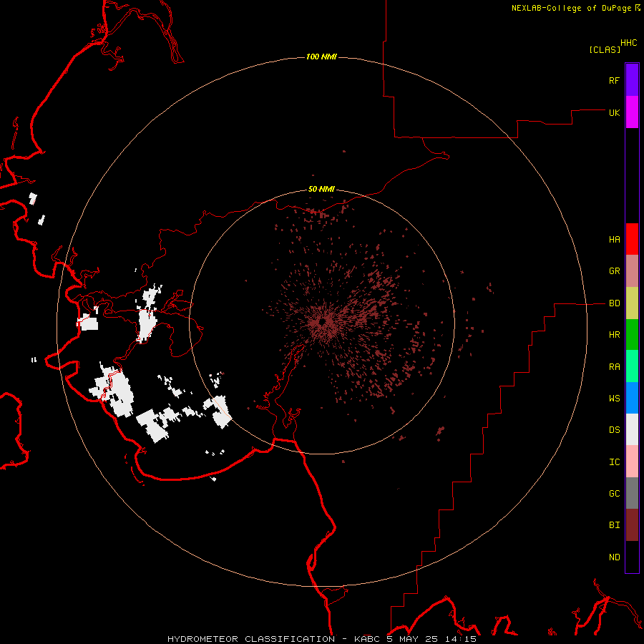Click the WS blue legend swatch
The width and height of the screenshot is (644, 644).
pos(632,398)
